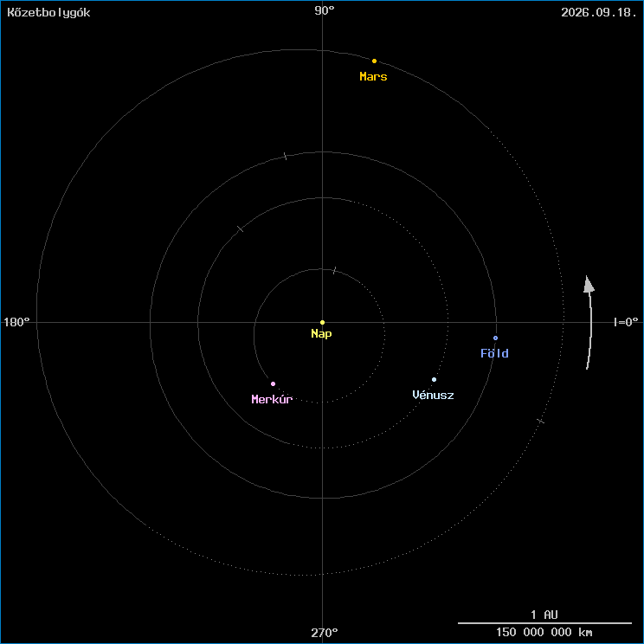644x644 pixels.
Task: Select the Venus (Vénusz) planet dot
Action: point(434,379)
